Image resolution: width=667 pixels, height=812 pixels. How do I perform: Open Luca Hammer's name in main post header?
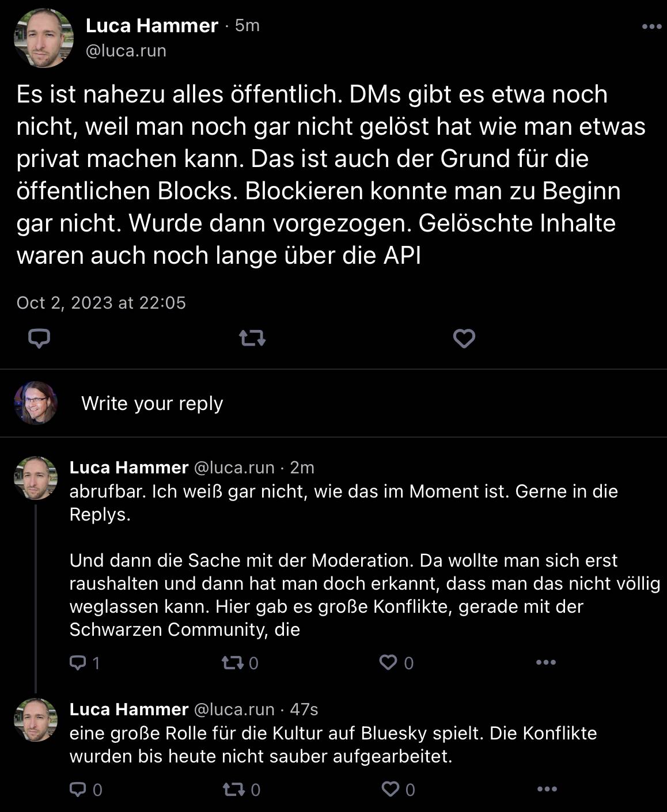pos(151,25)
